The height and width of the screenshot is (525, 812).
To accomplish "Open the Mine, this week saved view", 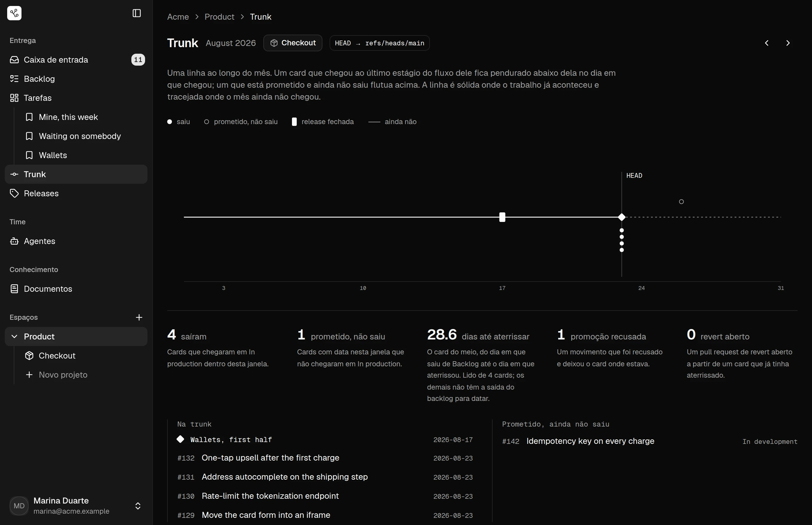I will click(83, 117).
